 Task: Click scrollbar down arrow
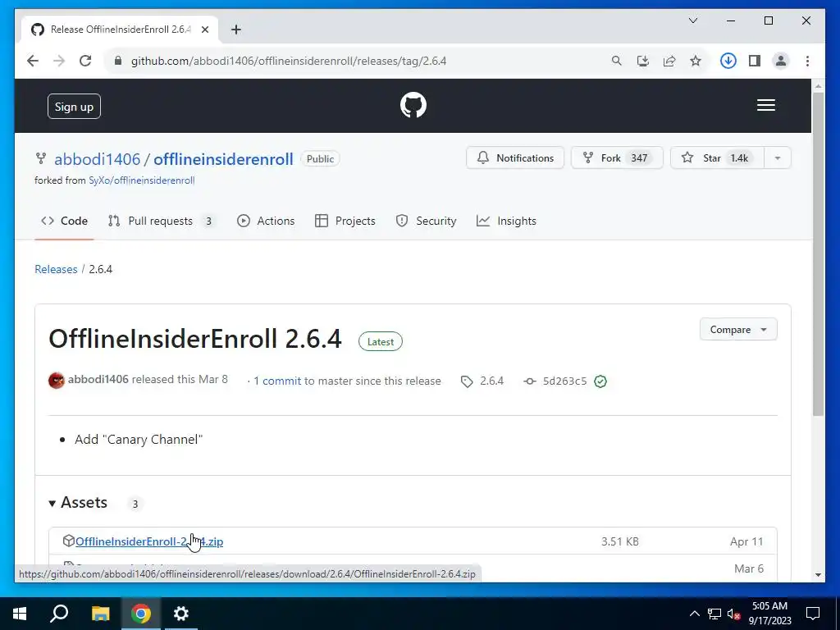[x=818, y=575]
